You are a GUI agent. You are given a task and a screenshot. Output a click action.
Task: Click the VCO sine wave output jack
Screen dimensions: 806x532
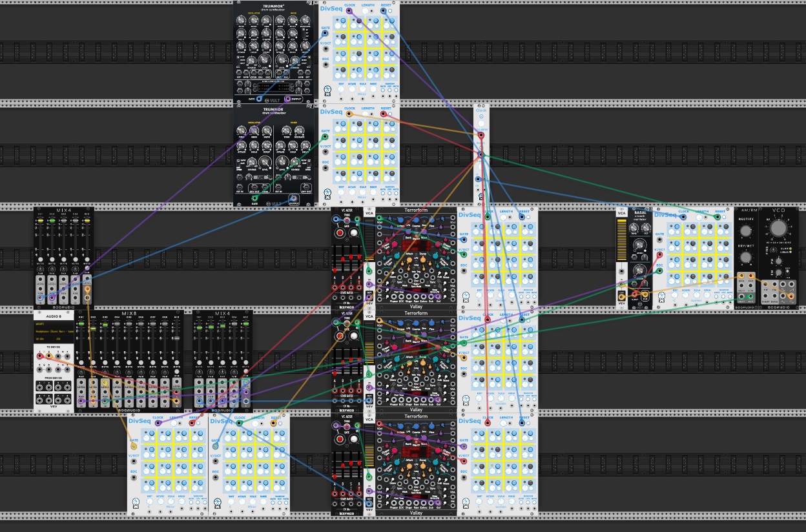point(791,296)
